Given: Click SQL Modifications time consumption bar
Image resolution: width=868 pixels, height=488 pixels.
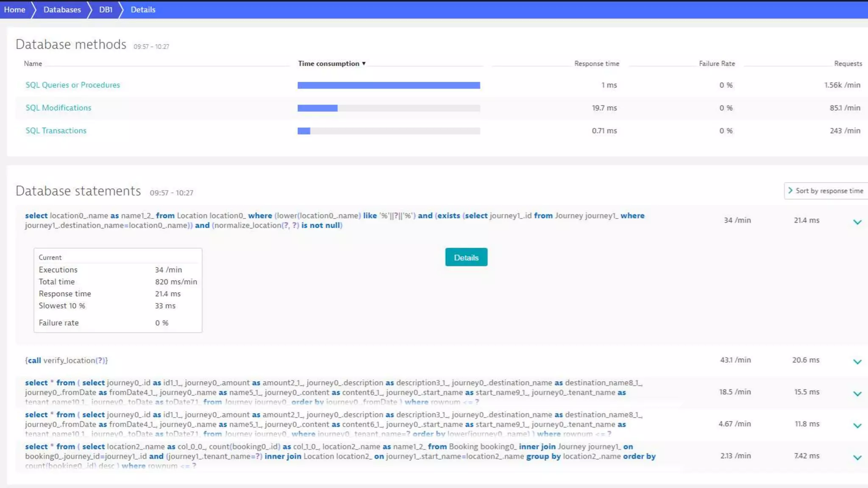Looking at the screenshot, I should (x=317, y=108).
